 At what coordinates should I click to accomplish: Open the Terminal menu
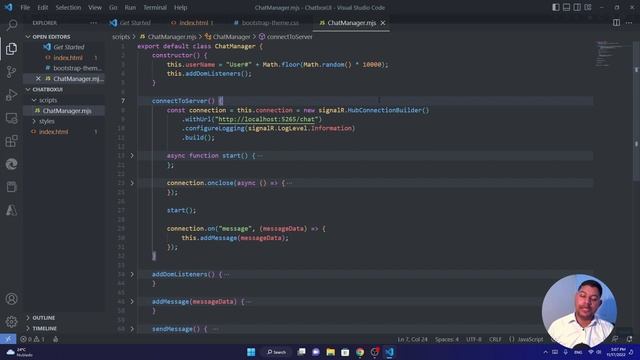pos(155,7)
